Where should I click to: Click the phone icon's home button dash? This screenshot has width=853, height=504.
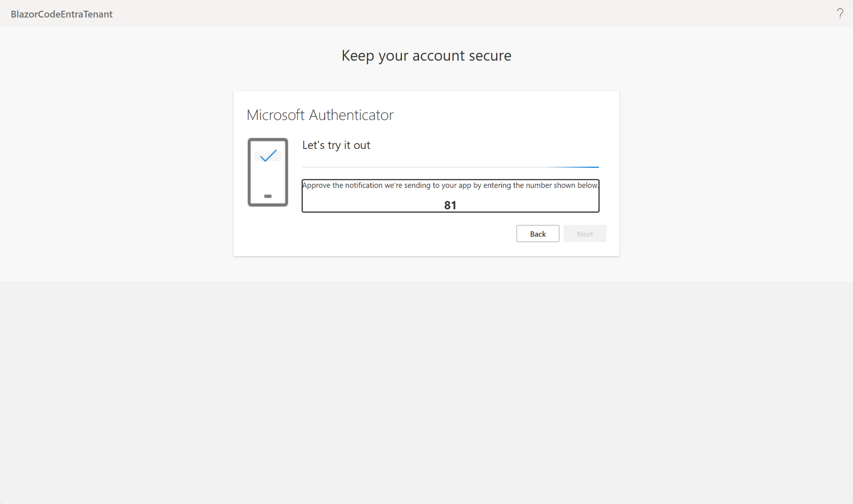pyautogui.click(x=268, y=196)
